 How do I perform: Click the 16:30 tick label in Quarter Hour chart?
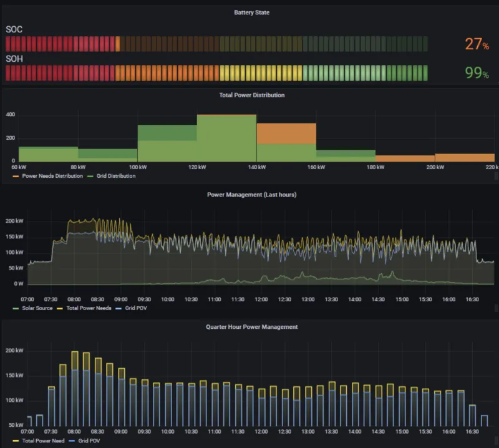coord(472,431)
